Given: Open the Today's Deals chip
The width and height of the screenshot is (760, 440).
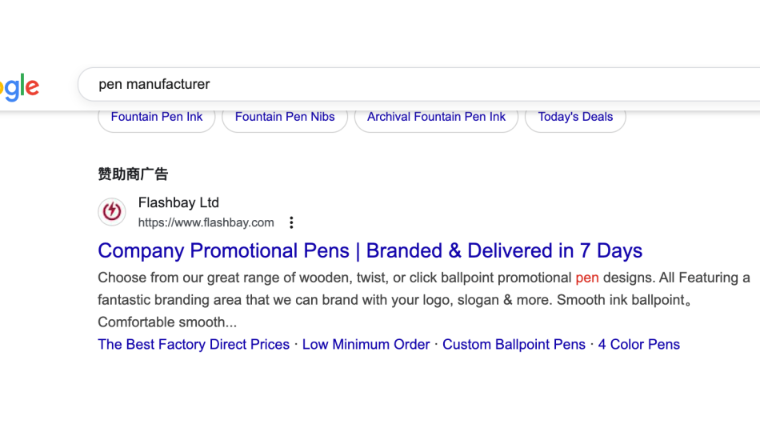Looking at the screenshot, I should 575,117.
